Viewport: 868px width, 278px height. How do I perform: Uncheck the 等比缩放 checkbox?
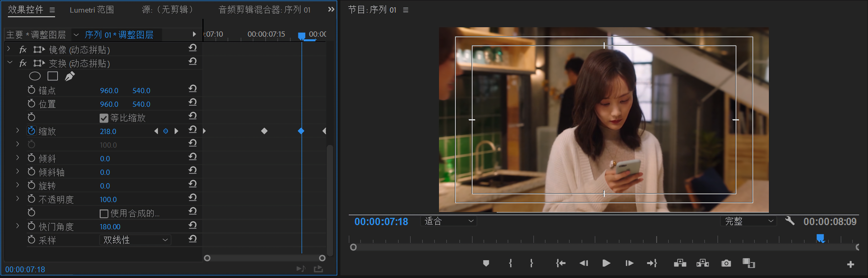pyautogui.click(x=104, y=118)
